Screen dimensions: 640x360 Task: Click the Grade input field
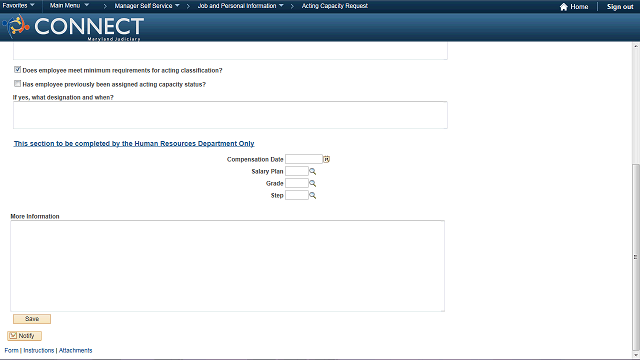click(297, 183)
